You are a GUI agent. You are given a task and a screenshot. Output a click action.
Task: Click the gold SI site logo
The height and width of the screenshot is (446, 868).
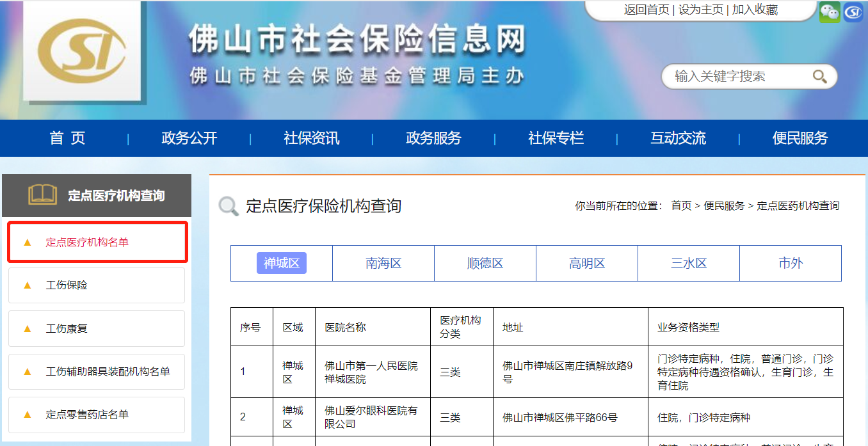click(x=81, y=51)
